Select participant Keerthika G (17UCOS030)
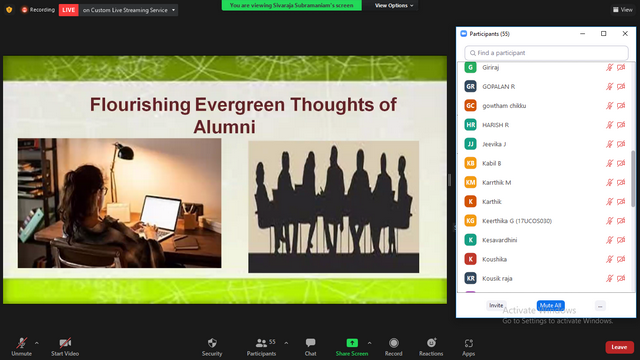Screen dimensions: 640x360 click(x=517, y=221)
